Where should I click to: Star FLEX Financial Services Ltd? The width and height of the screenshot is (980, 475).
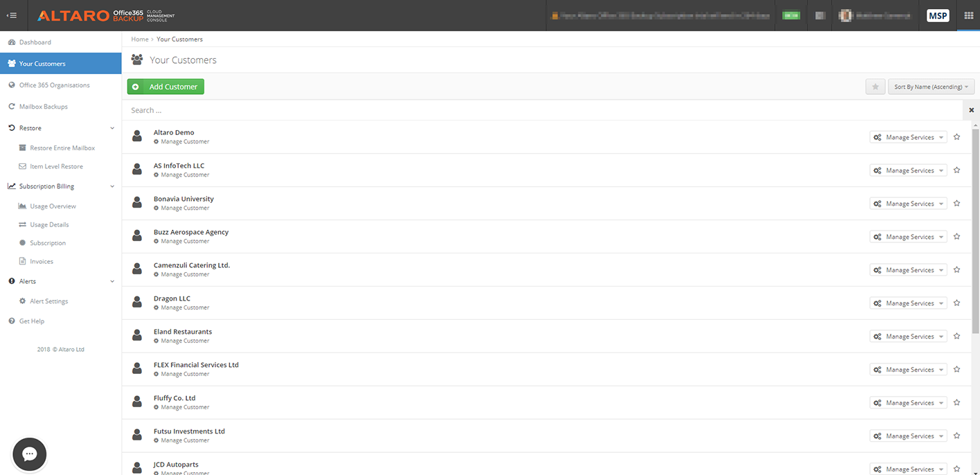coord(956,370)
